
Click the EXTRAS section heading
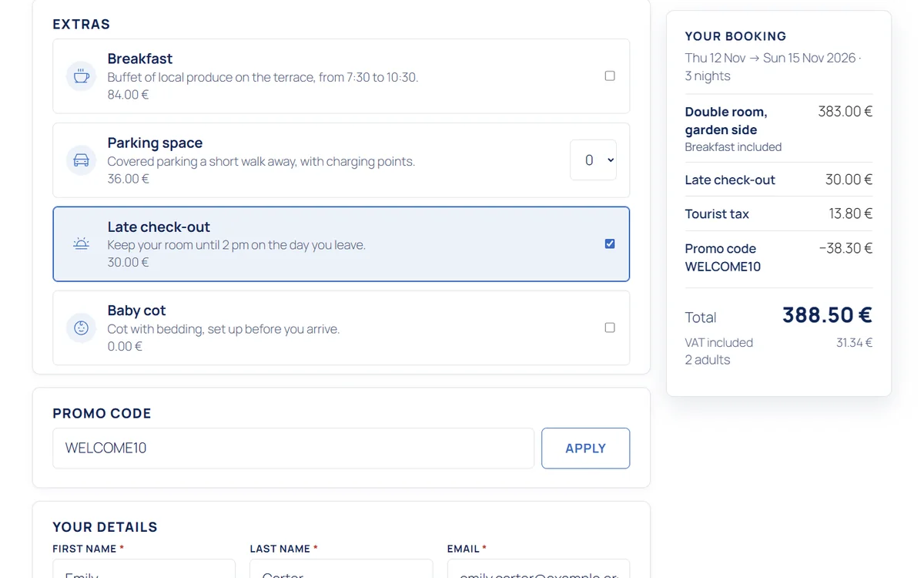pos(82,24)
